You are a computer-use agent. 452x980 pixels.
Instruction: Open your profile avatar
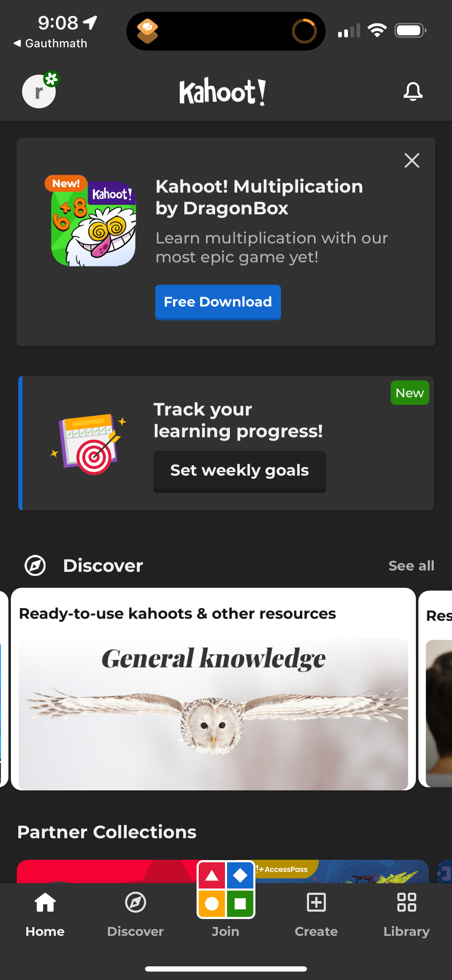[x=39, y=91]
